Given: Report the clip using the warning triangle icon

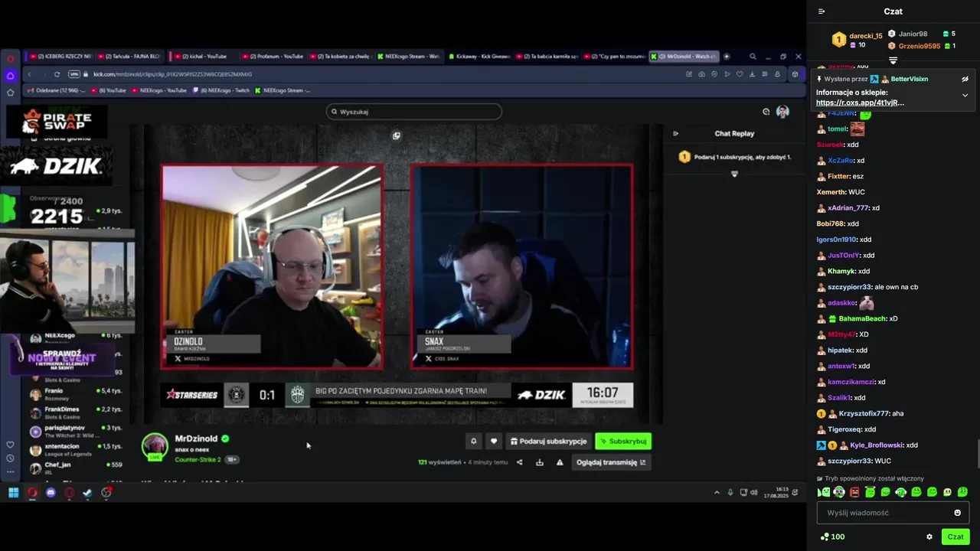Looking at the screenshot, I should click(x=560, y=462).
